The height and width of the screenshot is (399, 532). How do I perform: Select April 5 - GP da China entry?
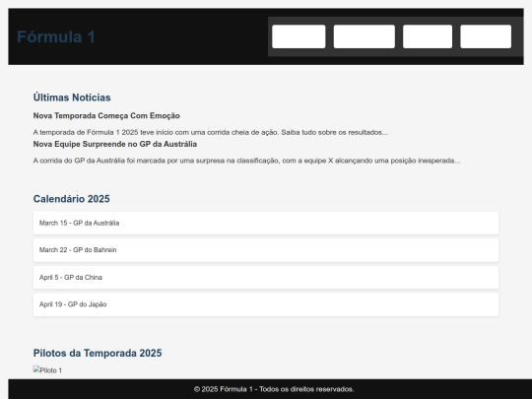click(266, 277)
